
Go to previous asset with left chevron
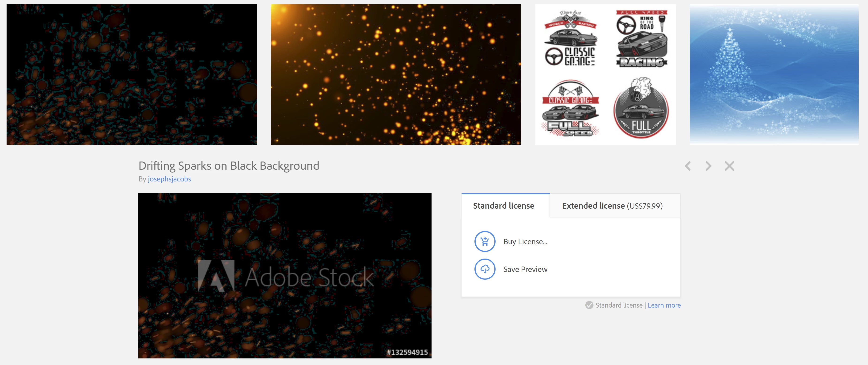pos(688,166)
